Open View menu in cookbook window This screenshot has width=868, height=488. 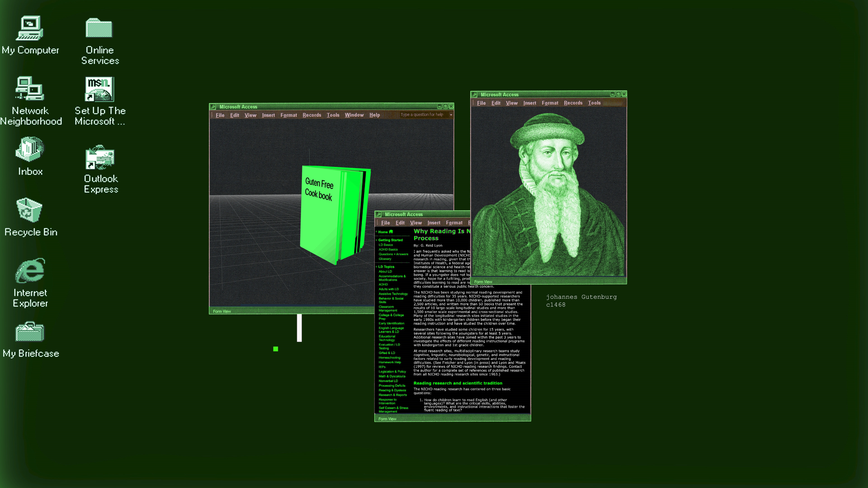click(x=250, y=115)
